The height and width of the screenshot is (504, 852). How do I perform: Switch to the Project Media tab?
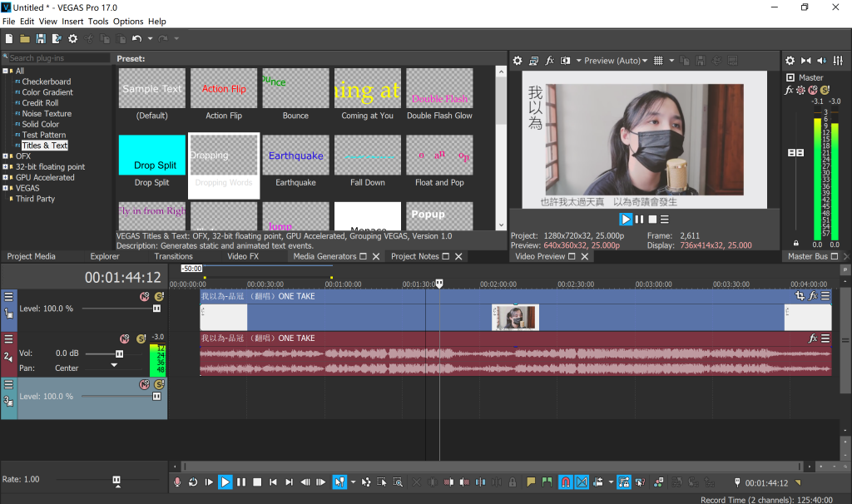coord(31,256)
